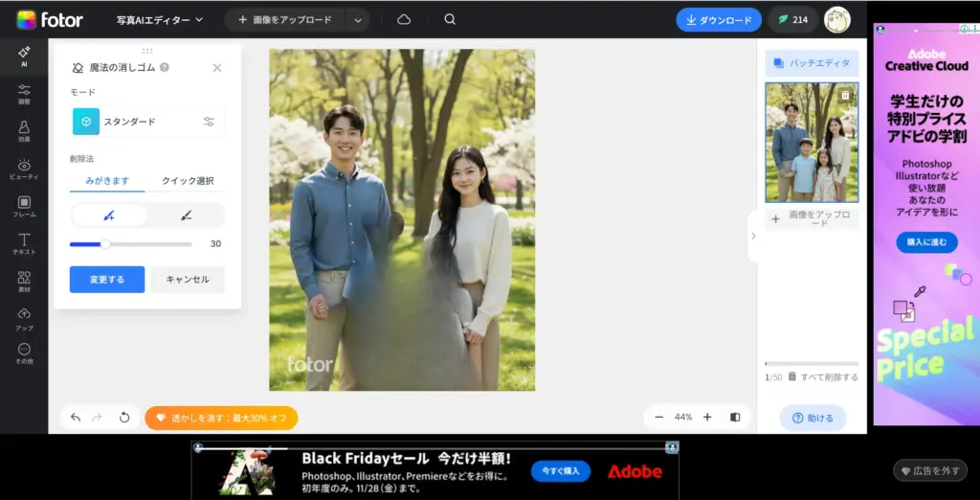The width and height of the screenshot is (980, 500).
Task: Click the search magnifier icon
Action: coord(450,19)
